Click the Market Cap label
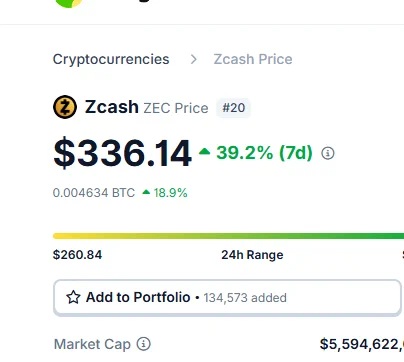 [x=92, y=344]
